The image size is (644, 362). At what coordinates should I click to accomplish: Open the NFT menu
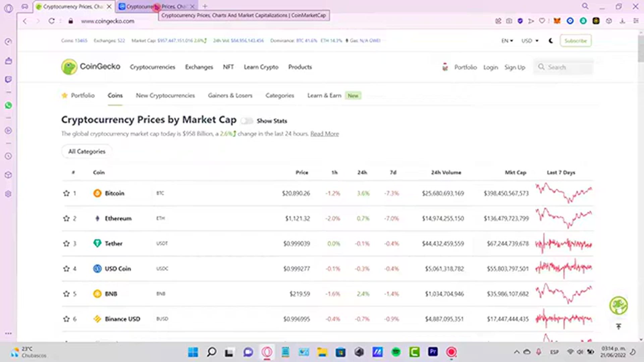[228, 67]
